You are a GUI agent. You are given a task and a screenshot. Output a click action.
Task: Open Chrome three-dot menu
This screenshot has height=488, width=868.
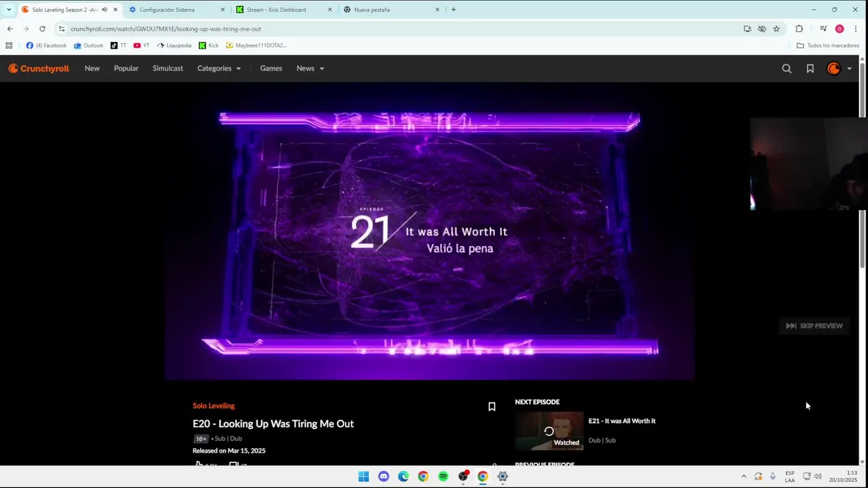point(856,28)
